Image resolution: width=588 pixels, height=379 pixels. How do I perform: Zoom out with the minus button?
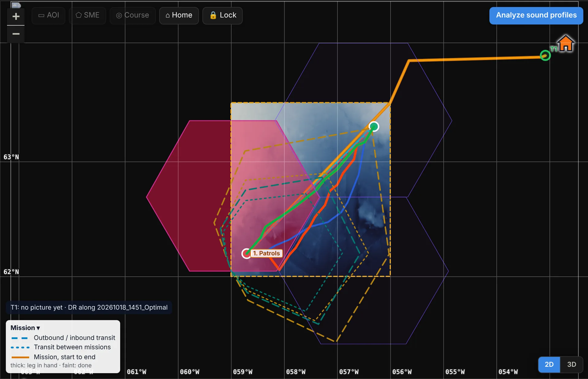(16, 34)
